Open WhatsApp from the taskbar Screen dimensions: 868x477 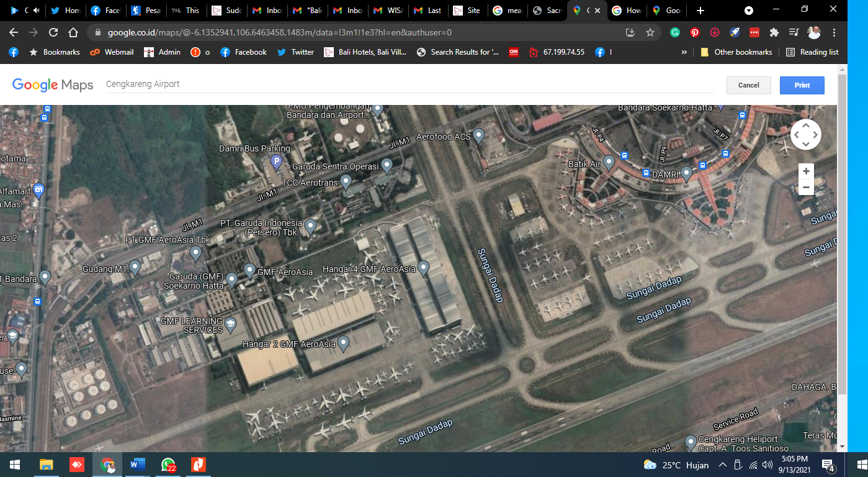(x=168, y=465)
